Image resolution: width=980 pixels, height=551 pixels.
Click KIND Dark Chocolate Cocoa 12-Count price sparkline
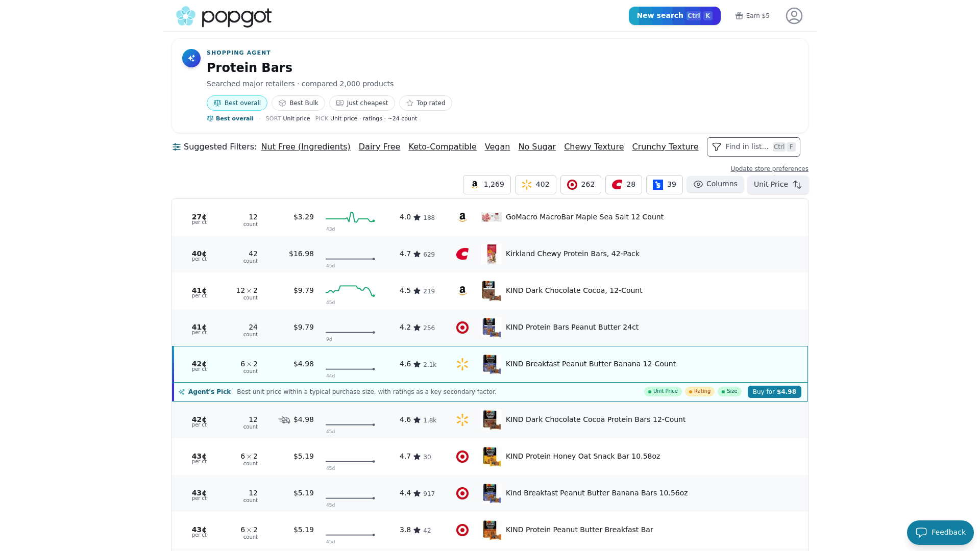[350, 291]
